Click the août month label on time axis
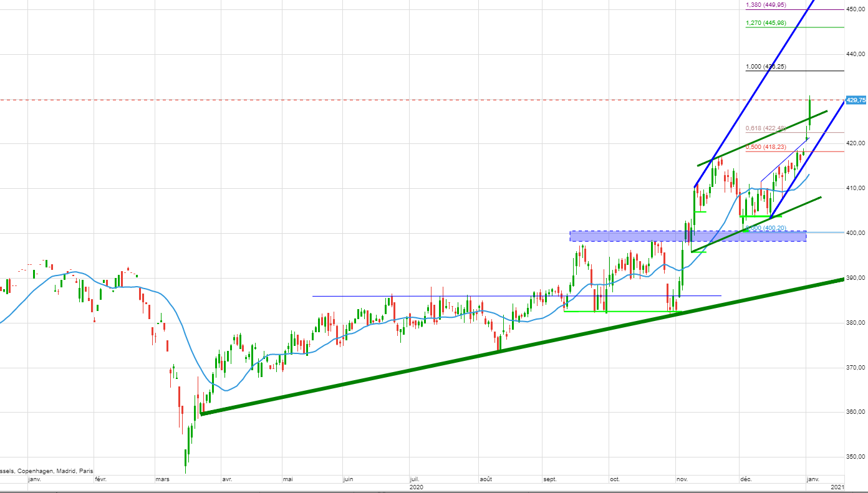 tap(486, 479)
